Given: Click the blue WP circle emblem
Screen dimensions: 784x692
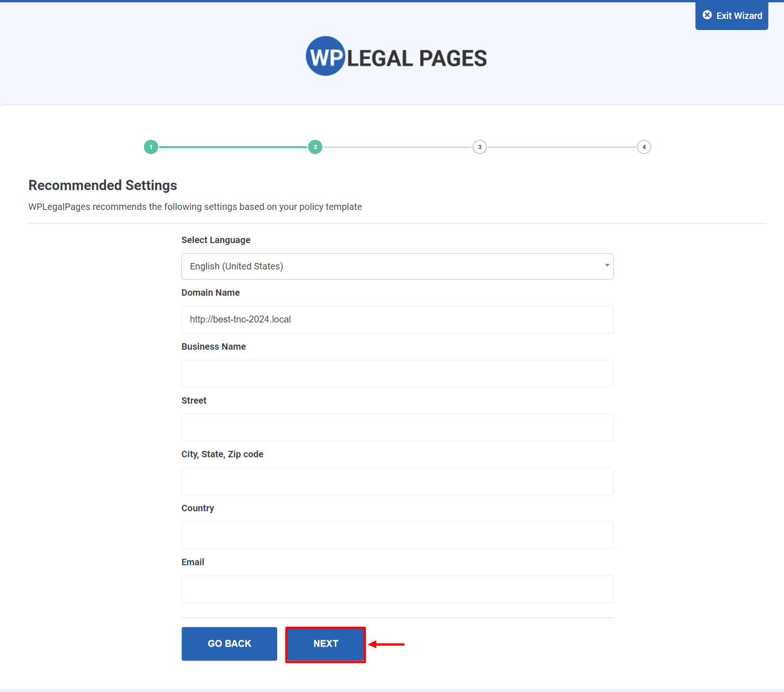Looking at the screenshot, I should (326, 56).
